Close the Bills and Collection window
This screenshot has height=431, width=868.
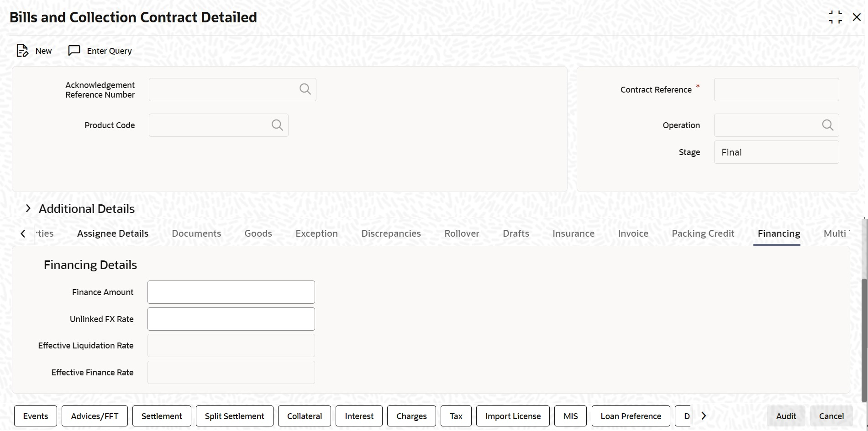tap(857, 17)
